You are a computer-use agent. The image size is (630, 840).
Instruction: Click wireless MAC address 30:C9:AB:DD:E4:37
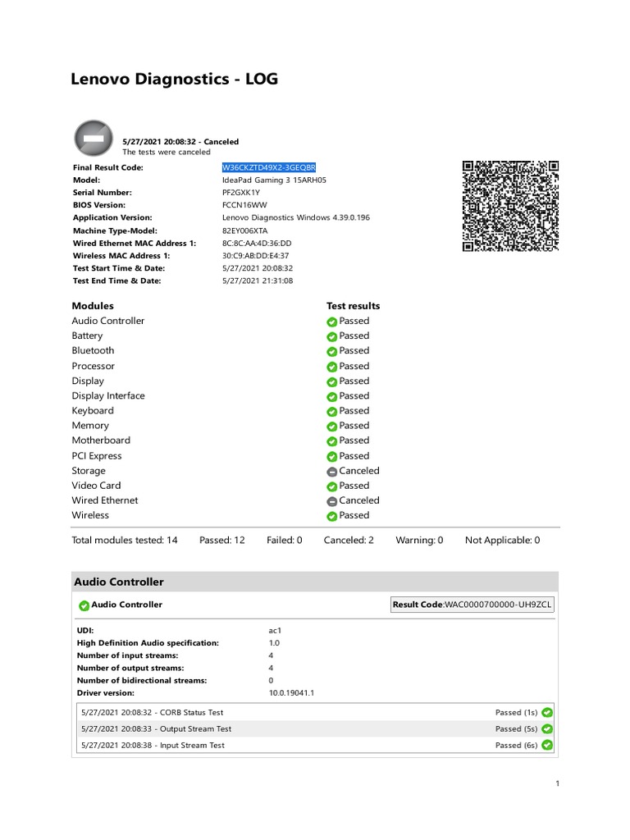[x=256, y=256]
